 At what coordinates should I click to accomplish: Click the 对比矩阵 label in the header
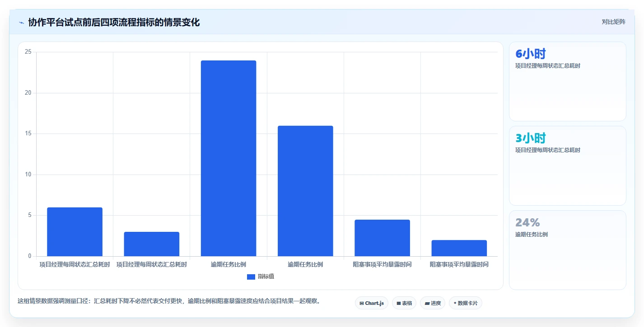click(x=614, y=22)
